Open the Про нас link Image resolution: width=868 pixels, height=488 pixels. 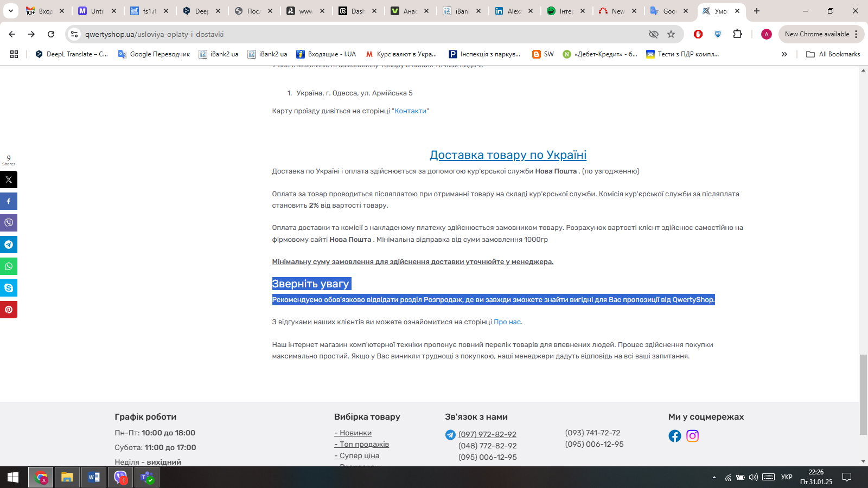[507, 322]
